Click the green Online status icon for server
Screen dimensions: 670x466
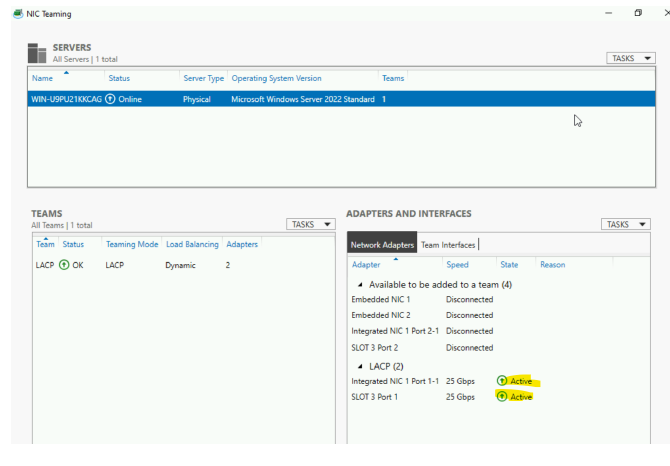(110, 99)
